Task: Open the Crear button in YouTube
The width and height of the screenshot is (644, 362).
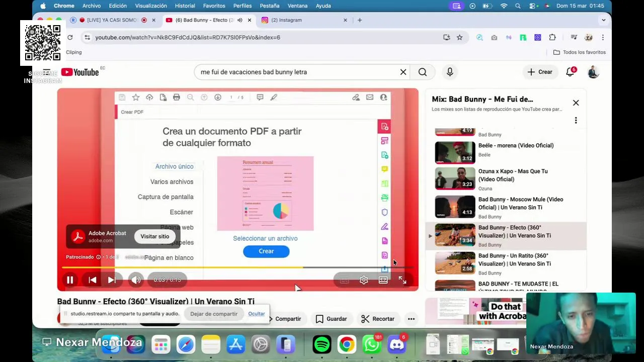Action: pos(540,72)
